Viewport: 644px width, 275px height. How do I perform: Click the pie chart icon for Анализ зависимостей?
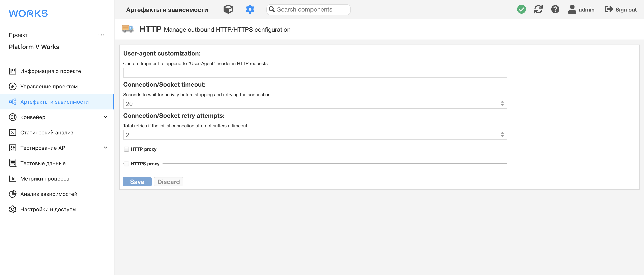tap(12, 194)
